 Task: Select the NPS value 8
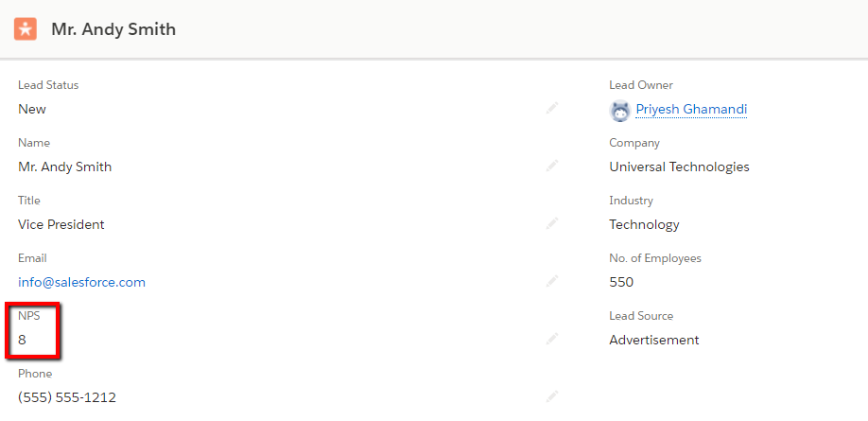22,340
